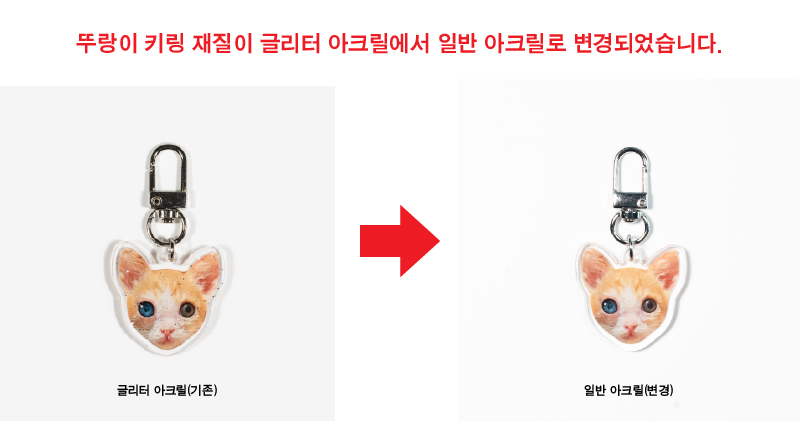Image resolution: width=800 pixels, height=421 pixels.
Task: Click the red arrow between keyrings
Action: coord(399,241)
